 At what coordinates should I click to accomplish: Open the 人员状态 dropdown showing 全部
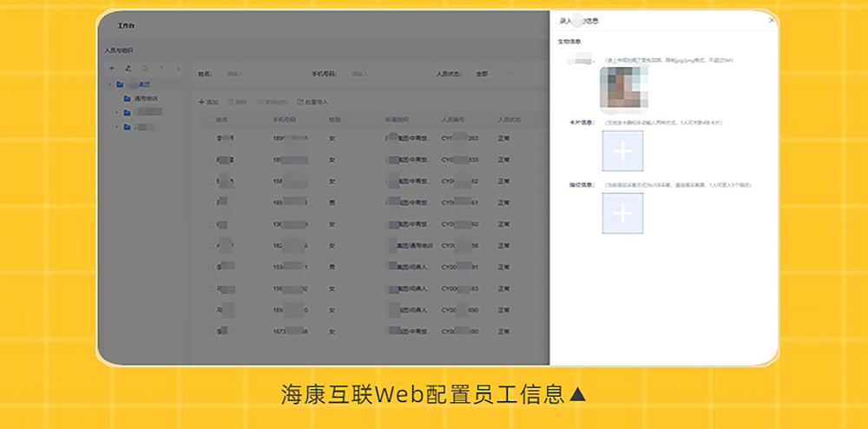tap(491, 74)
